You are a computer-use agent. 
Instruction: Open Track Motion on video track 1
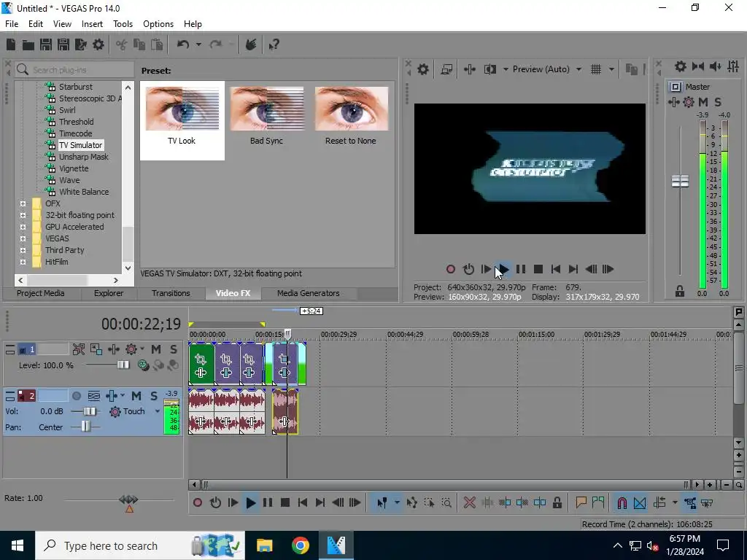[x=96, y=349]
